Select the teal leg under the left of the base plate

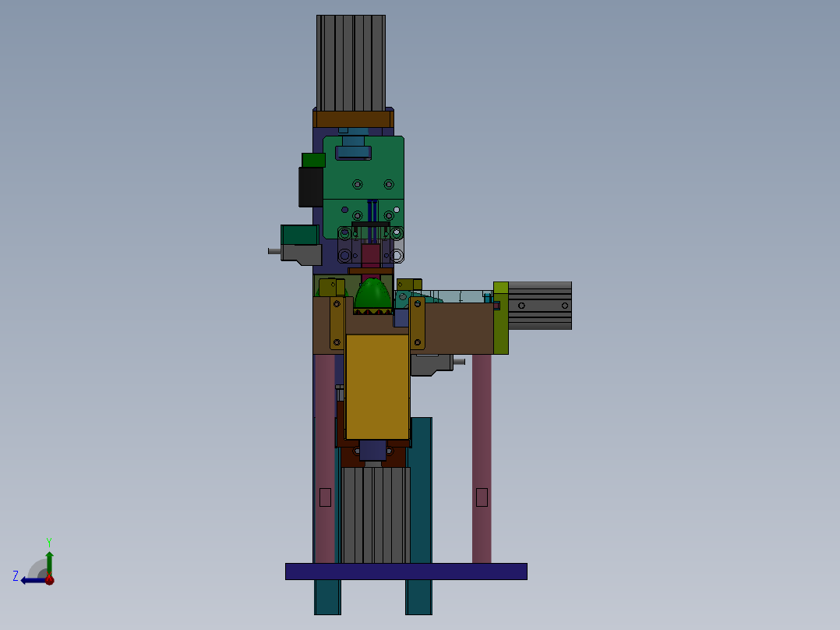pos(327,597)
